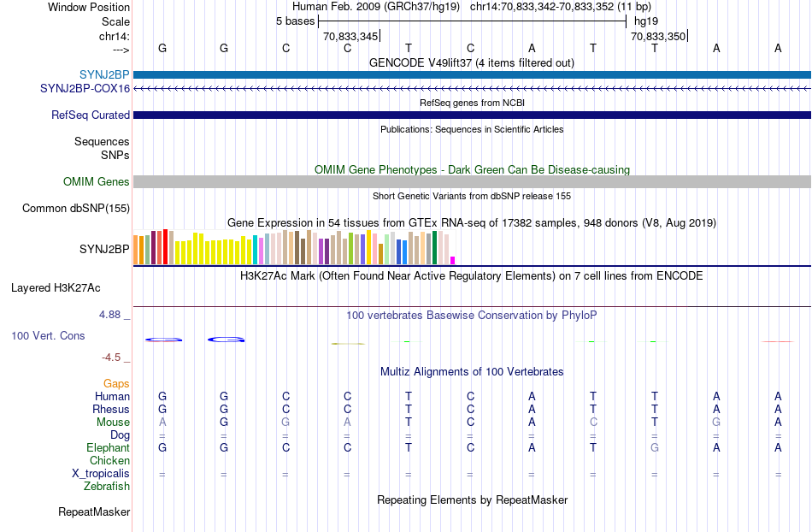Viewport: 812px width, 532px height.
Task: Open the OMIM Gene Phenotypes track title
Action: click(x=472, y=170)
